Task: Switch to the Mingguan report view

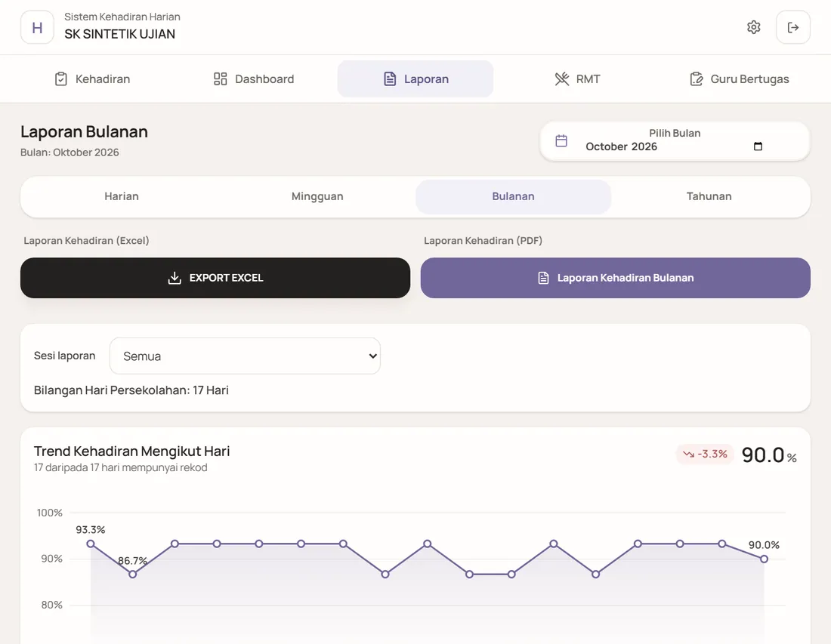Action: pyautogui.click(x=317, y=196)
